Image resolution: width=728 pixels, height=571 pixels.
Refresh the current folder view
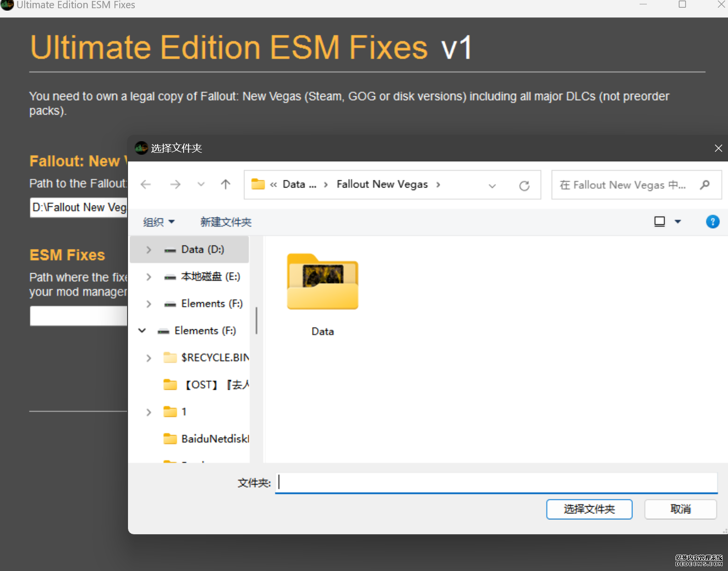pyautogui.click(x=524, y=186)
